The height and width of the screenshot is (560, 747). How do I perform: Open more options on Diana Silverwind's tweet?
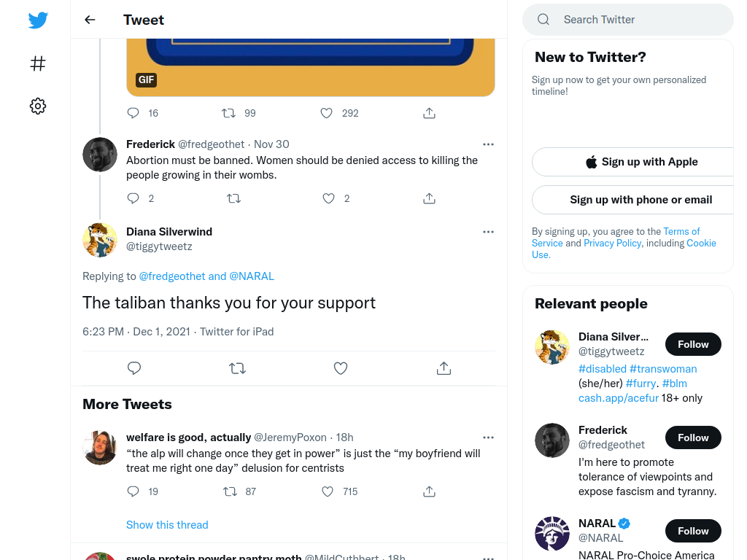coord(488,232)
